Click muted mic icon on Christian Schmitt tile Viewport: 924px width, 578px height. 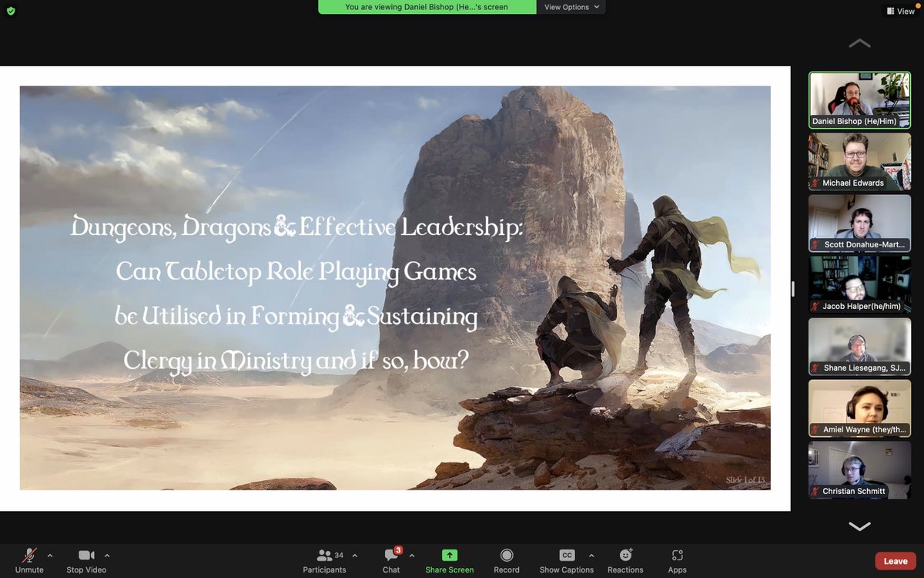(815, 492)
